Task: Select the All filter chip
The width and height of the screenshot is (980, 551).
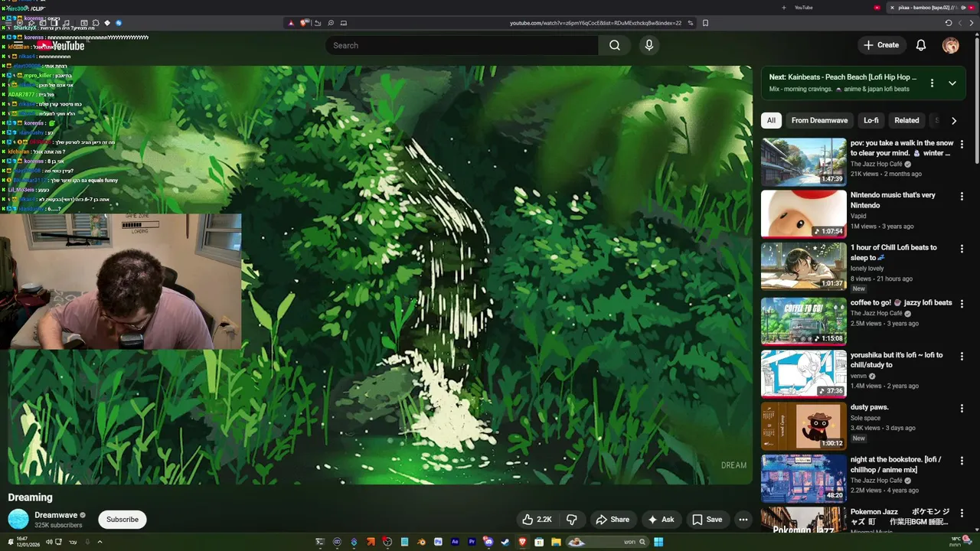Action: click(771, 120)
